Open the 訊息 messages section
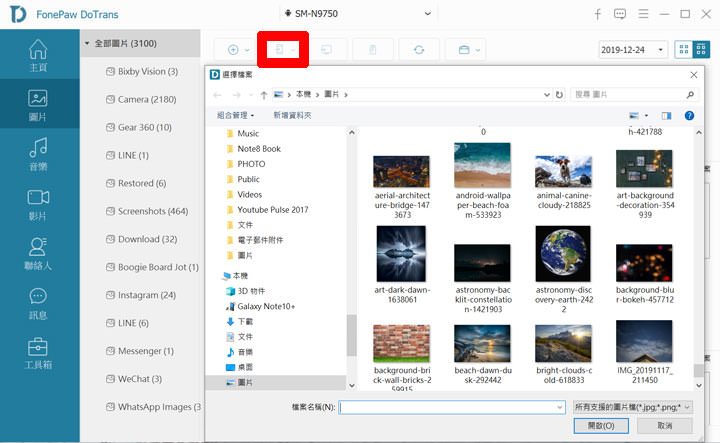 38,303
